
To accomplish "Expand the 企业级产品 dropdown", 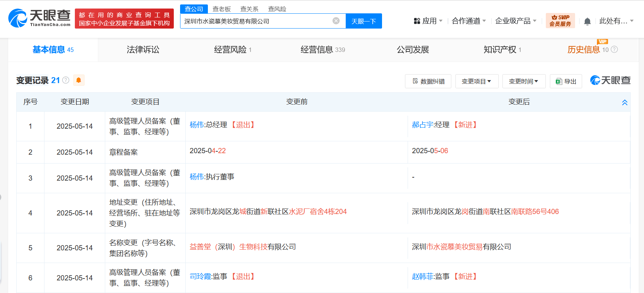I will (516, 21).
